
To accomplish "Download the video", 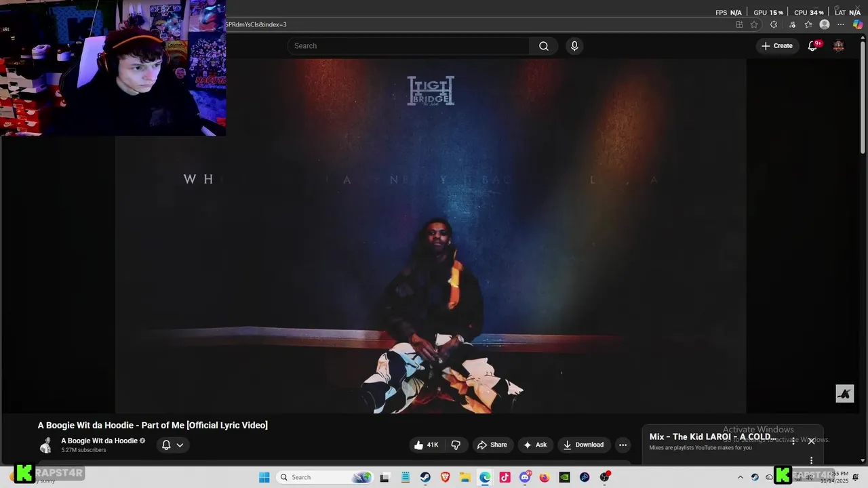I will 584,445.
